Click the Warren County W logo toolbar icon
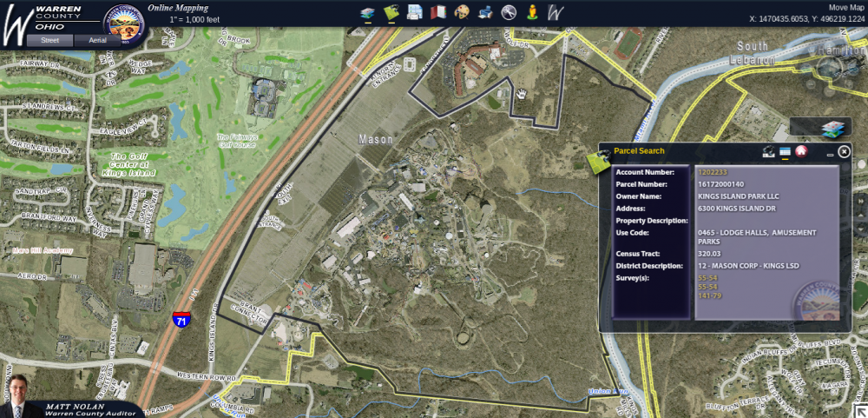The image size is (868, 418). pyautogui.click(x=556, y=12)
